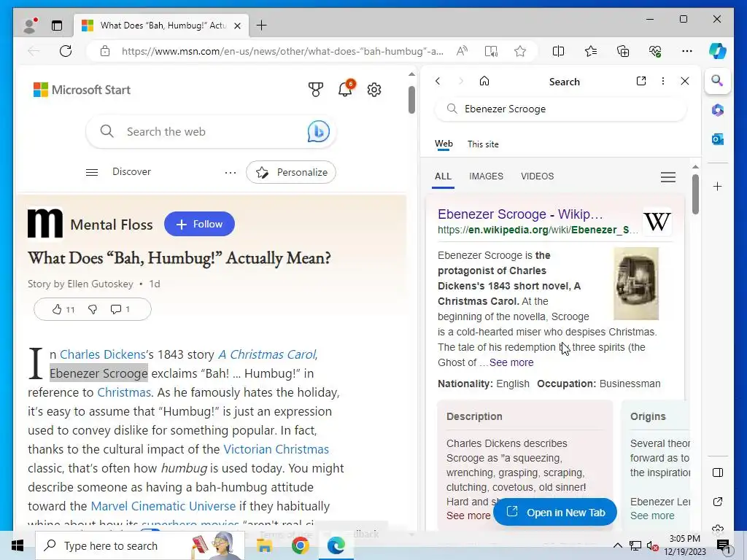Show hidden system tray icons
Screen dimensions: 747x560
(617, 545)
